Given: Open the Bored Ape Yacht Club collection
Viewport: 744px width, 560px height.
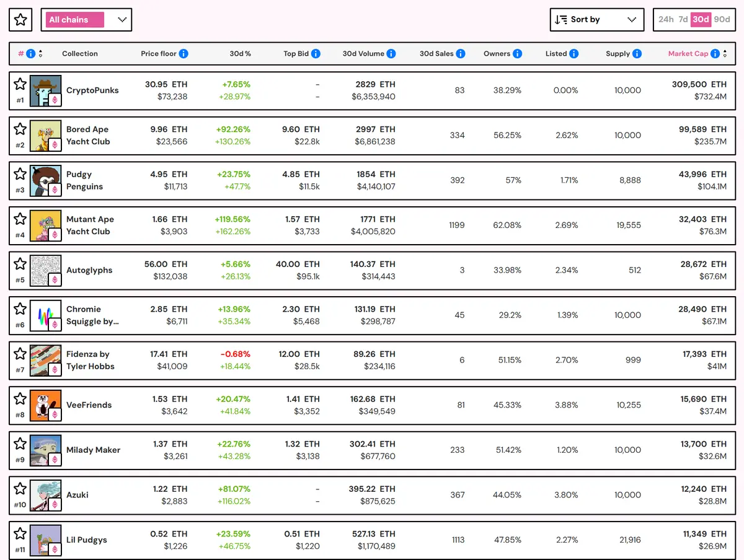Looking at the screenshot, I should pos(88,136).
